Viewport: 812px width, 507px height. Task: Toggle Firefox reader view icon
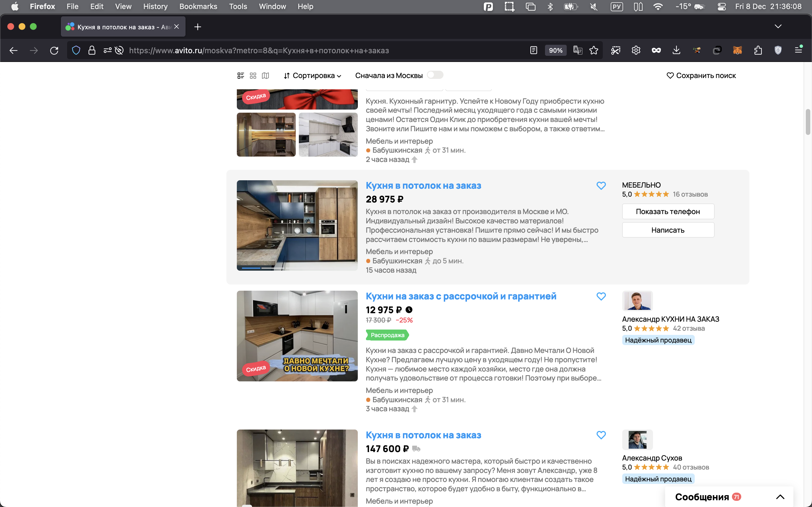pyautogui.click(x=533, y=50)
